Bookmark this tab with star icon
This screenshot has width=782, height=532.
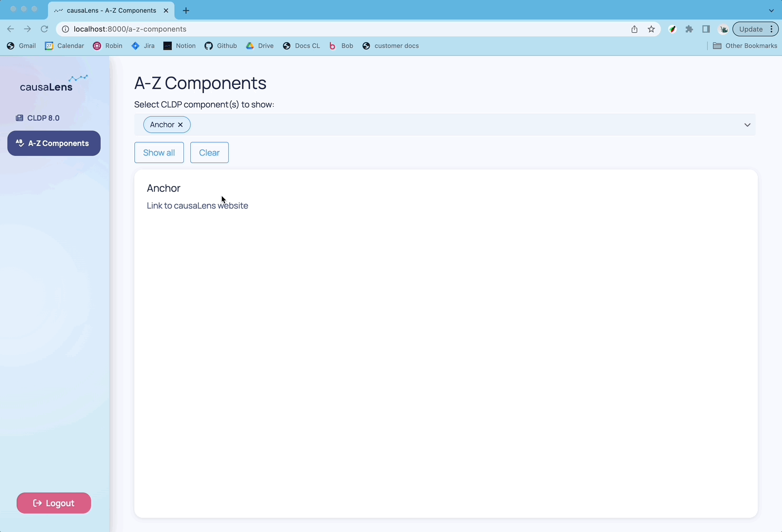point(651,29)
